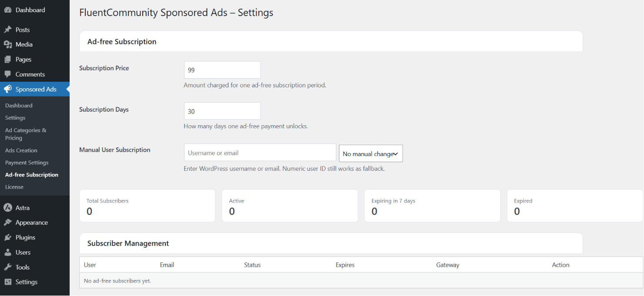Focus the Subscription Price field
The image size is (644, 296).
coord(222,70)
